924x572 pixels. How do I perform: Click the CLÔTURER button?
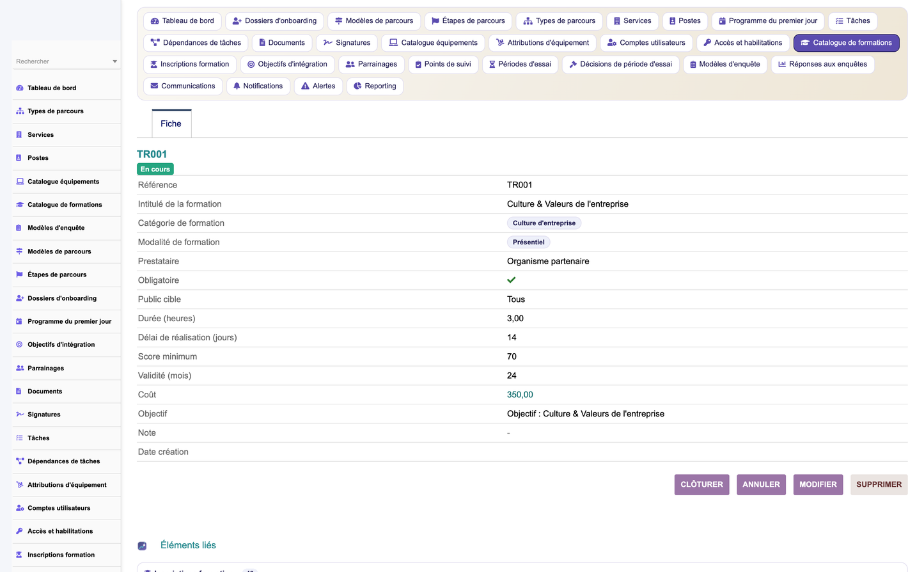(x=701, y=485)
